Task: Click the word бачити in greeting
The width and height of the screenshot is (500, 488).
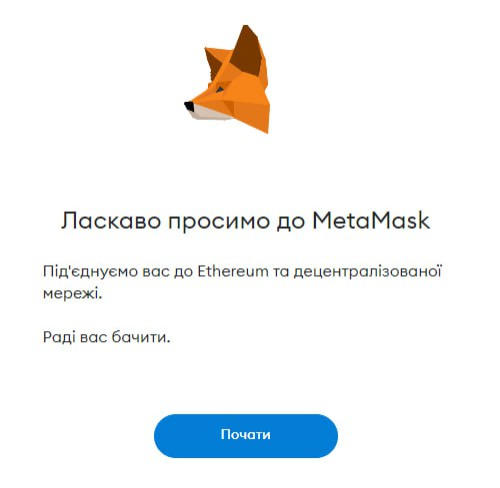Action: [x=141, y=337]
